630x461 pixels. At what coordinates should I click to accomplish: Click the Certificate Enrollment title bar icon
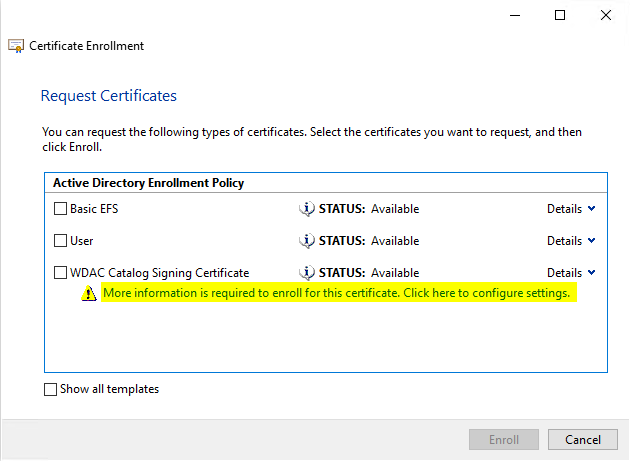pyautogui.click(x=16, y=46)
